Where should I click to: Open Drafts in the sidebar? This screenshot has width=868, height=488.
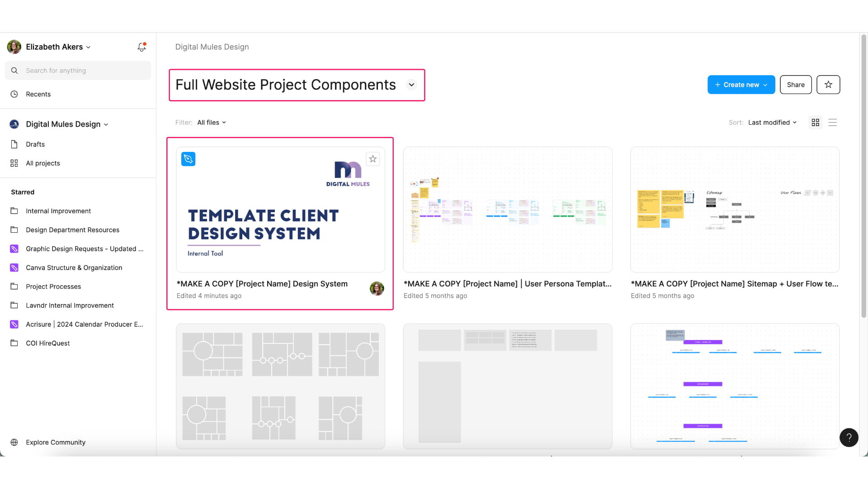pos(35,144)
